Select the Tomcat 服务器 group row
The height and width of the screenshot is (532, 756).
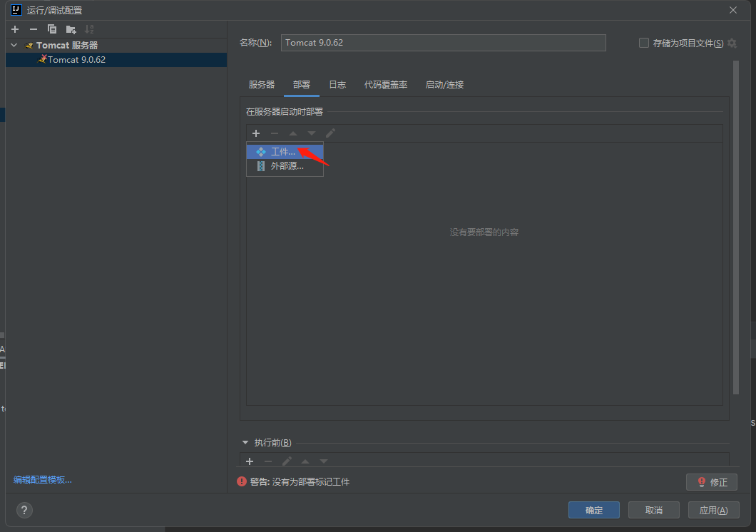pyautogui.click(x=116, y=46)
